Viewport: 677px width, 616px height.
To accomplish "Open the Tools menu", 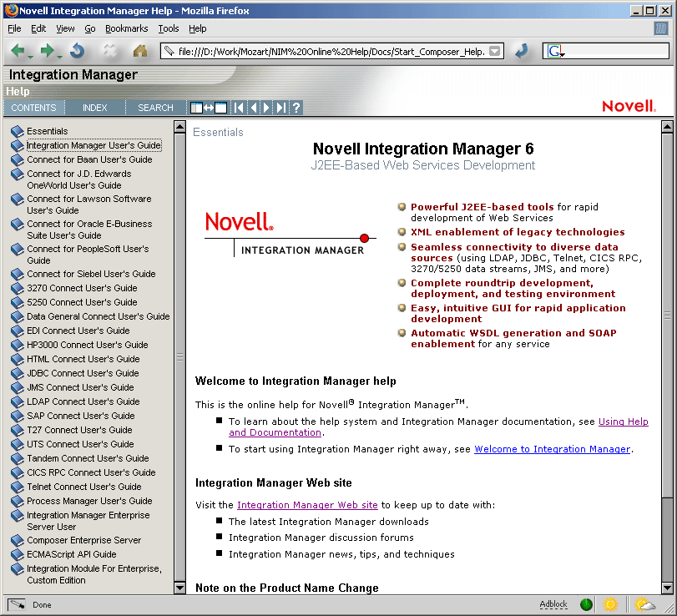I will (169, 28).
